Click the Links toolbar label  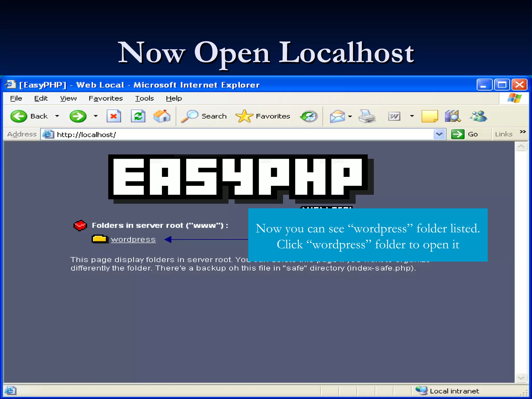tap(504, 134)
